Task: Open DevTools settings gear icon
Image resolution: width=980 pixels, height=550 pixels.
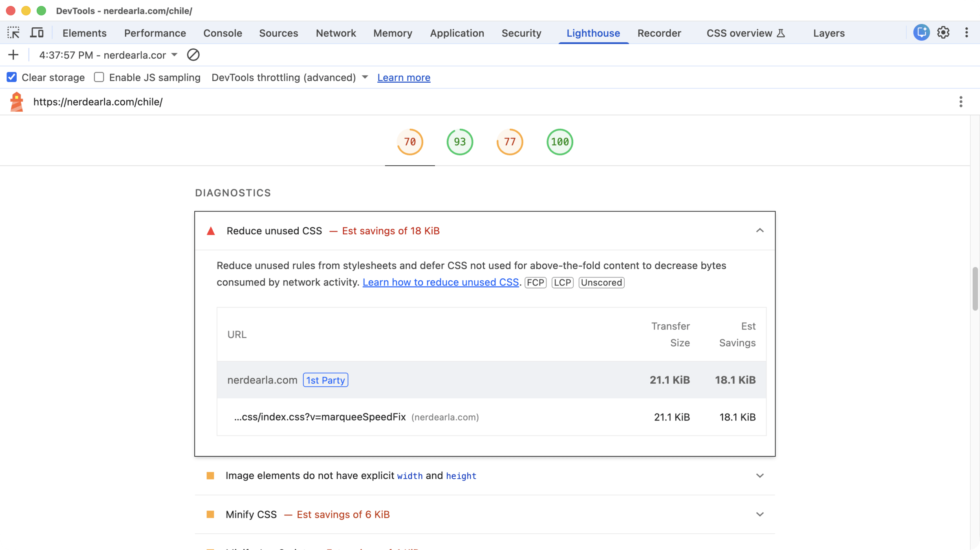Action: coord(943,33)
